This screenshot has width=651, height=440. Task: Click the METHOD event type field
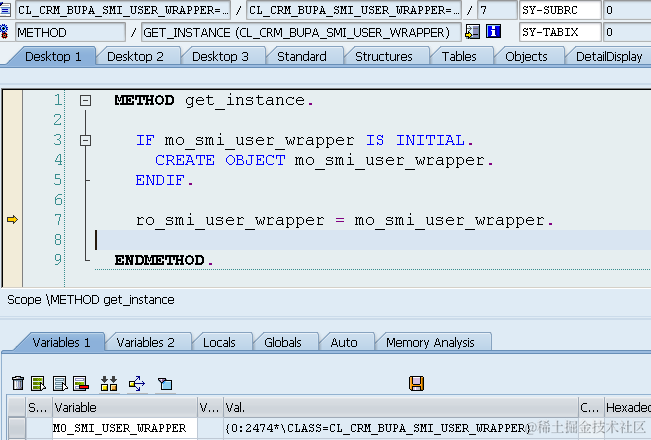[x=71, y=32]
